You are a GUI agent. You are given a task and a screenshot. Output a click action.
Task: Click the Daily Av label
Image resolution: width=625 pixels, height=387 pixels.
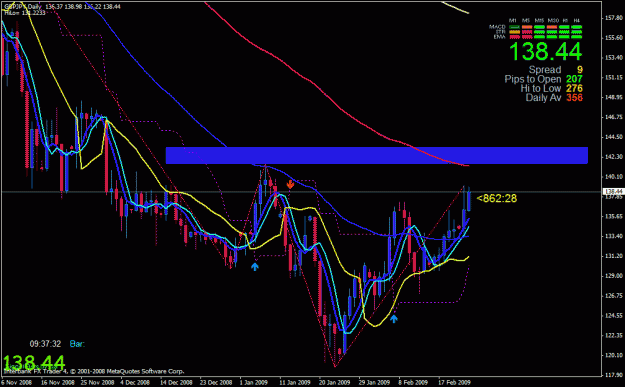tap(543, 97)
